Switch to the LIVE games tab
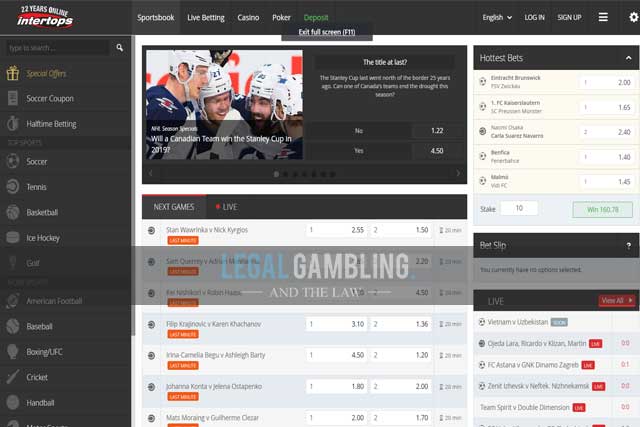Viewport: 640px width, 427px height. (227, 207)
